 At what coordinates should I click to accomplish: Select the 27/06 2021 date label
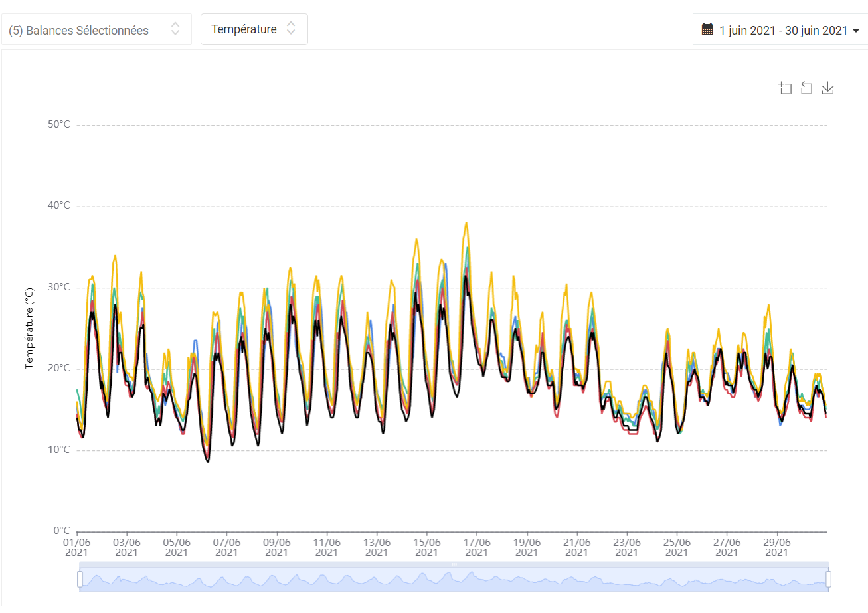727,547
